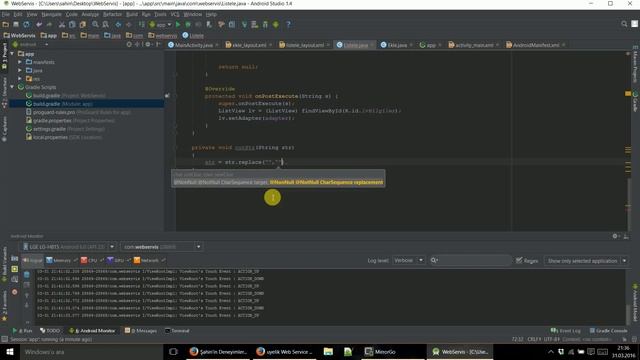The width and height of the screenshot is (640, 360).
Task: Click the Cut scissors icon
Action: [62, 24]
